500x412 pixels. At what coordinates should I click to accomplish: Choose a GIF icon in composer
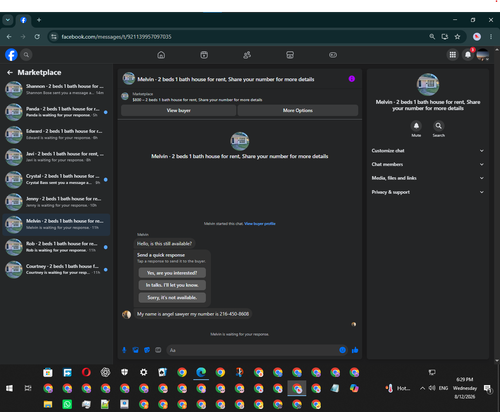(x=158, y=350)
